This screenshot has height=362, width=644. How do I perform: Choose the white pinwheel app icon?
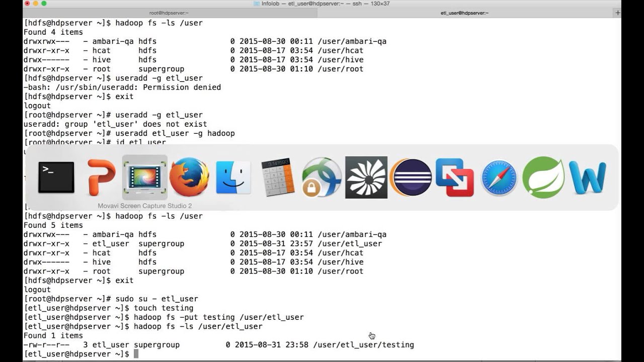(x=366, y=177)
